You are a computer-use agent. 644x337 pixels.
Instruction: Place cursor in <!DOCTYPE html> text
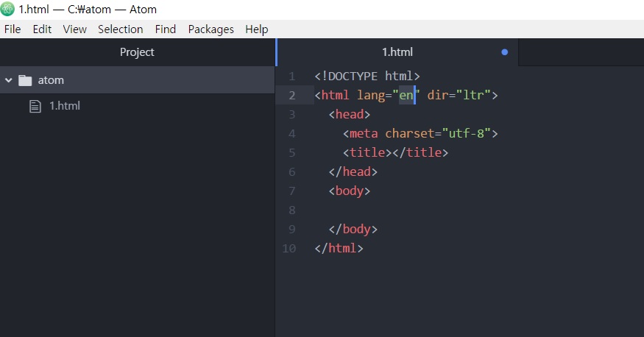pos(367,77)
